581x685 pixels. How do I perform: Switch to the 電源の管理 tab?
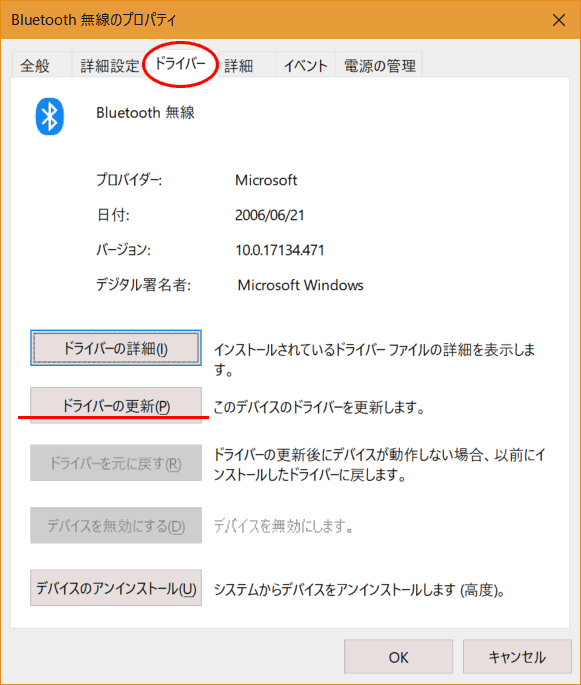coord(379,66)
